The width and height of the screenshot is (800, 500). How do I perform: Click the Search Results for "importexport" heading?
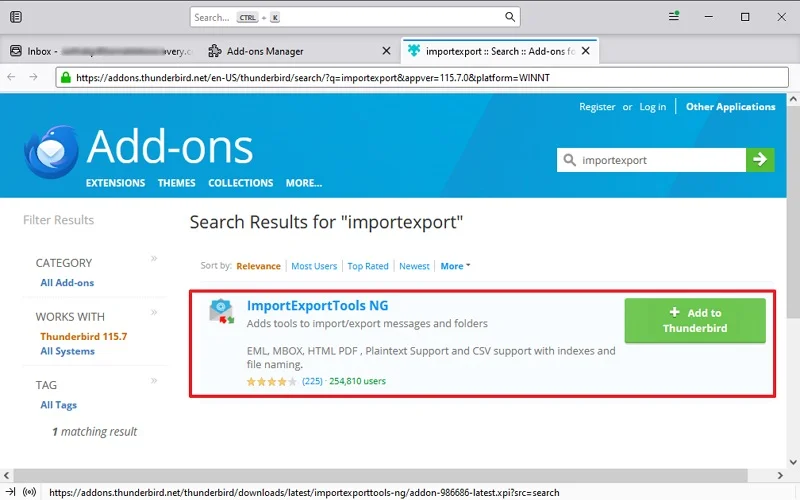[x=326, y=222]
